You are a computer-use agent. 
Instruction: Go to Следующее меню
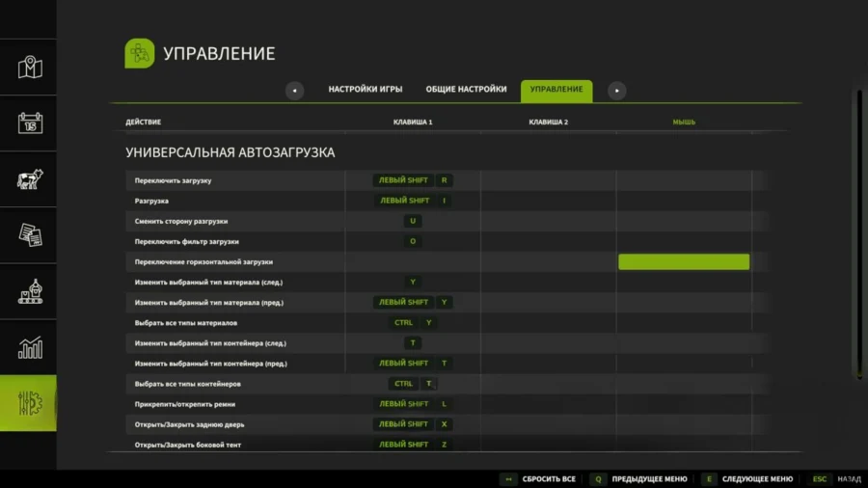tap(748, 478)
